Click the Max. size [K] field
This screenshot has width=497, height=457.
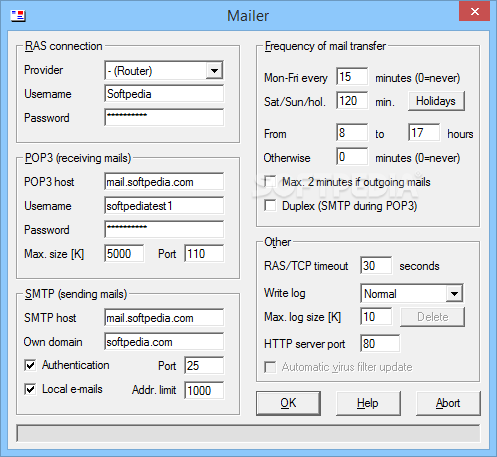(124, 254)
